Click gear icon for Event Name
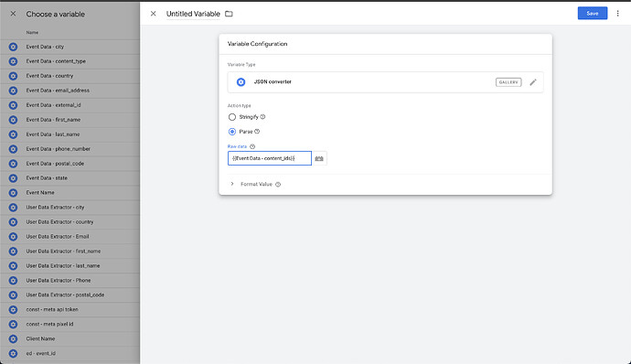 click(x=14, y=193)
